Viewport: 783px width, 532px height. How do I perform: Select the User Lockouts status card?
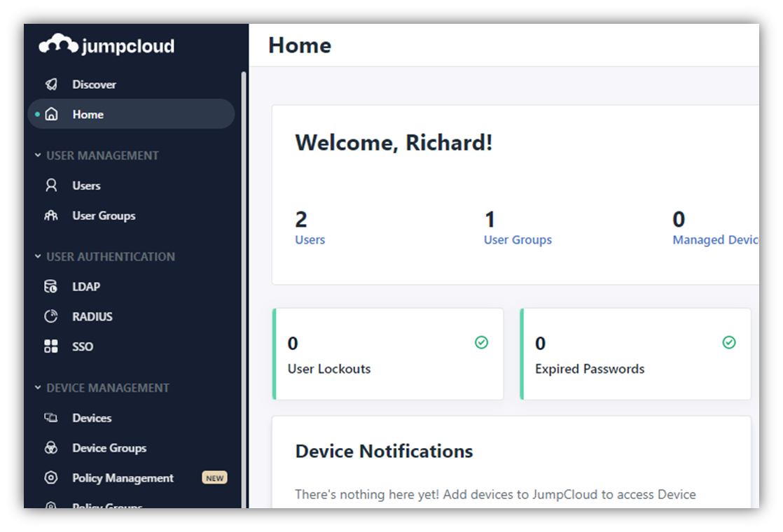(388, 354)
